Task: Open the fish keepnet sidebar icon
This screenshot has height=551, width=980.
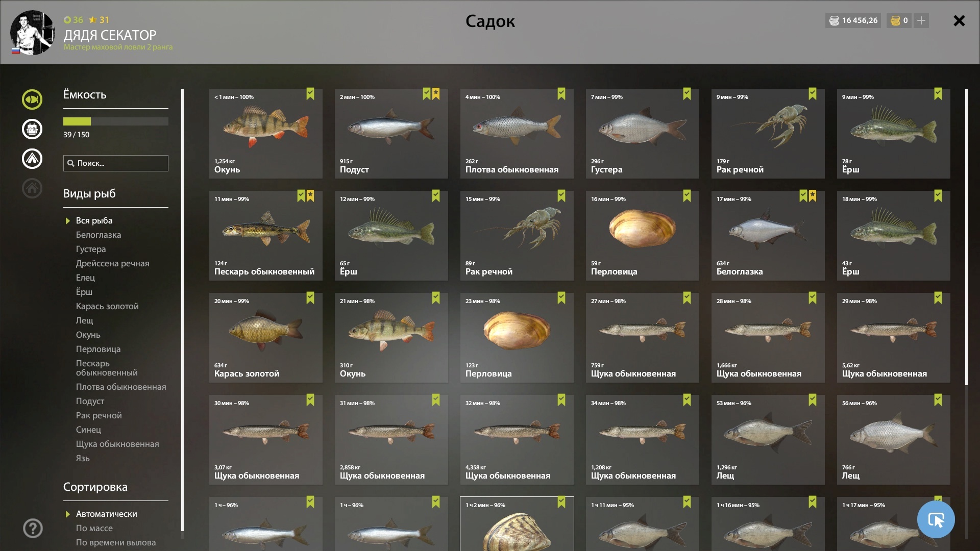Action: 32,99
